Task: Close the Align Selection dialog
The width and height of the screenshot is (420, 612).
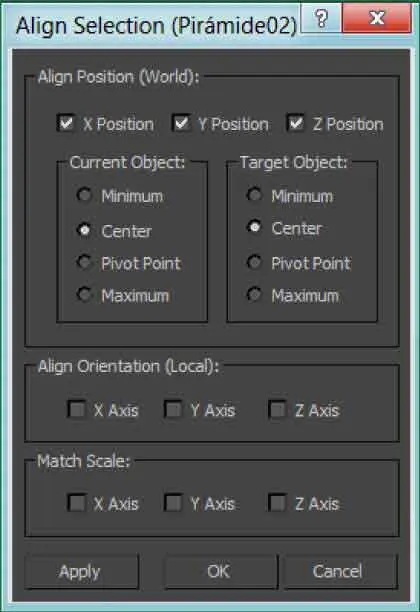Action: pos(376,18)
